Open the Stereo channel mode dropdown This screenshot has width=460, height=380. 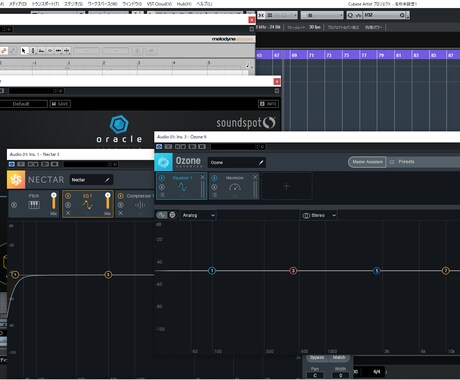pos(319,216)
